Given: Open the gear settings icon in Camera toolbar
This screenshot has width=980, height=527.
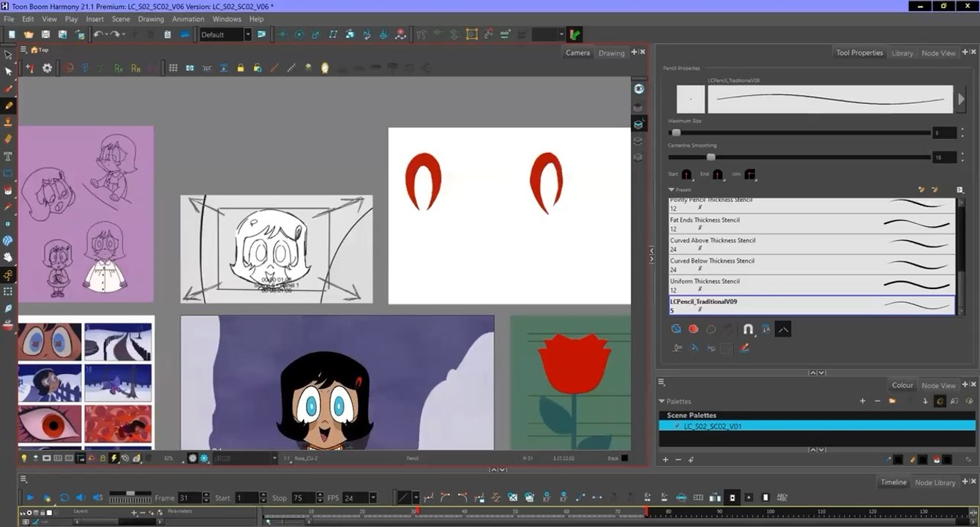Looking at the screenshot, I should pyautogui.click(x=48, y=68).
